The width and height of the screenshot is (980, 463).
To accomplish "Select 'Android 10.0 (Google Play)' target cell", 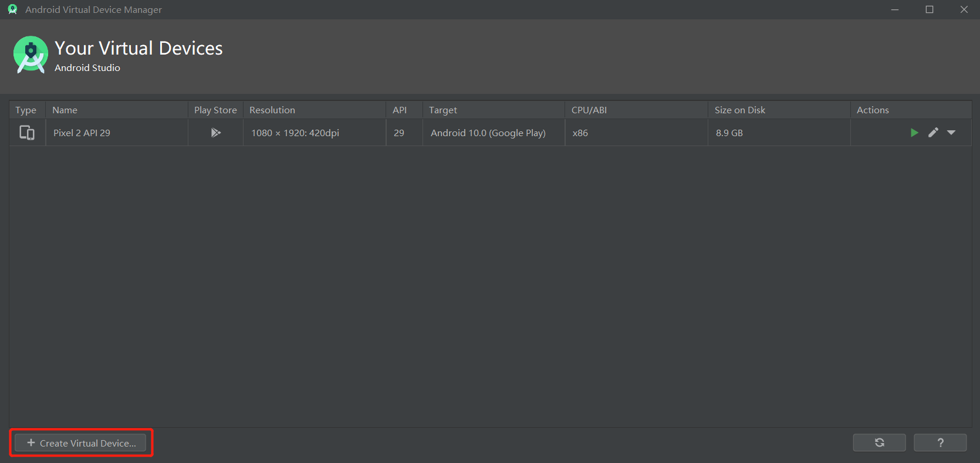I will pyautogui.click(x=494, y=133).
